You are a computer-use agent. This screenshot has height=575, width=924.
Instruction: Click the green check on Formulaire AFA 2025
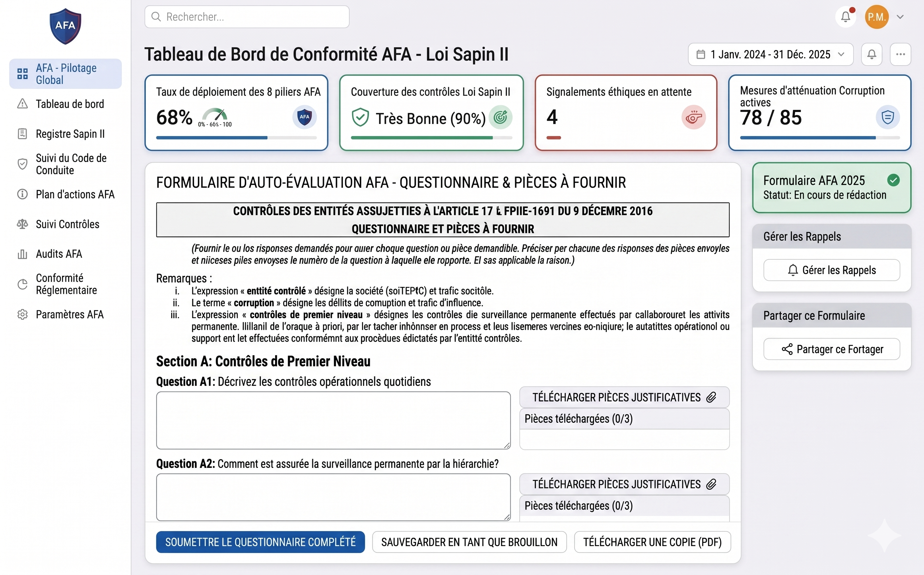(893, 180)
